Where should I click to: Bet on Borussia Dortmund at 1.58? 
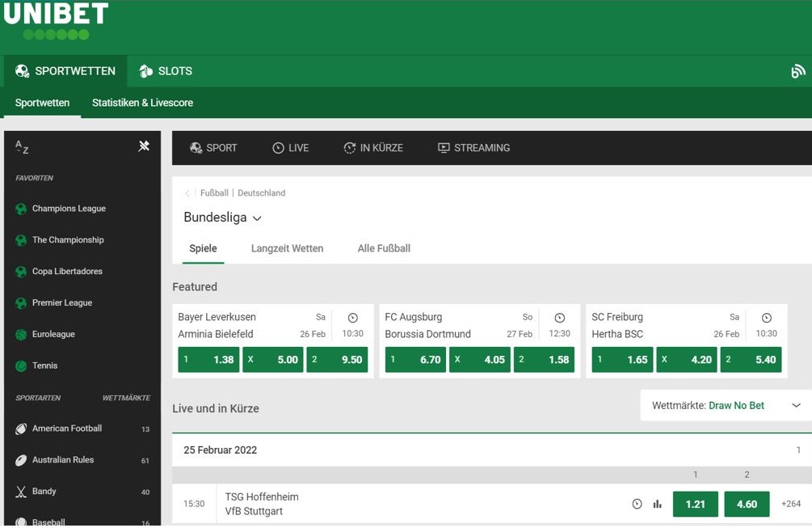tap(545, 360)
